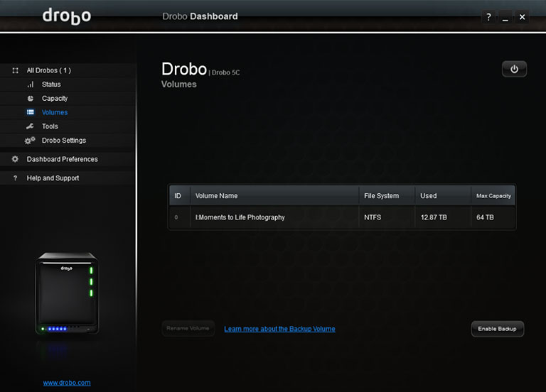Minimize the Drobo Dashboard window
The width and height of the screenshot is (546, 392).
505,17
